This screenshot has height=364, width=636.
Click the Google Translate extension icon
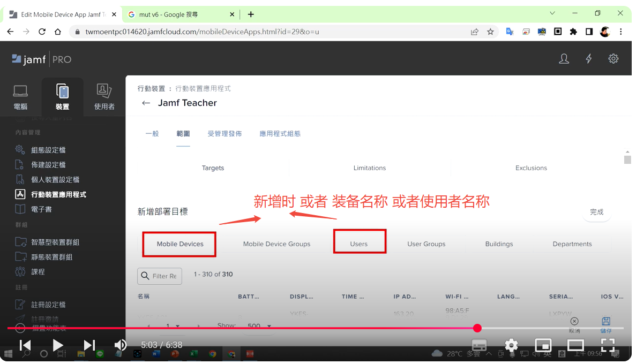(510, 32)
